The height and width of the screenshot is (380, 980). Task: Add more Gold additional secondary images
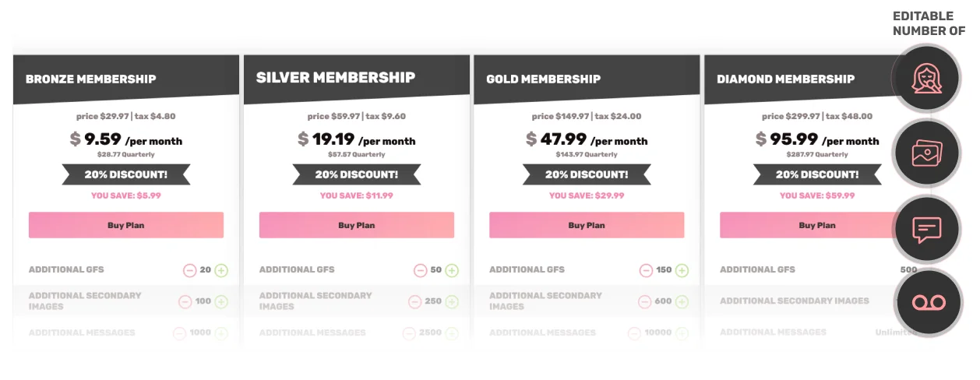(x=682, y=301)
